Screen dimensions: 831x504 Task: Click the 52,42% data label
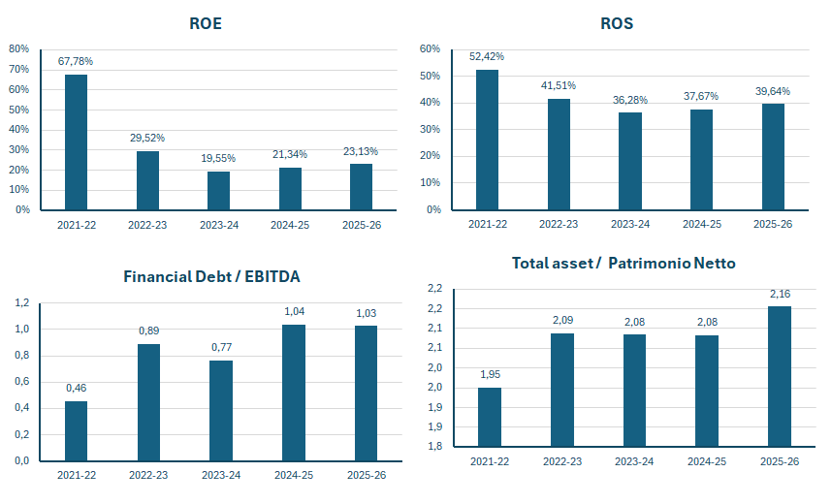click(487, 57)
